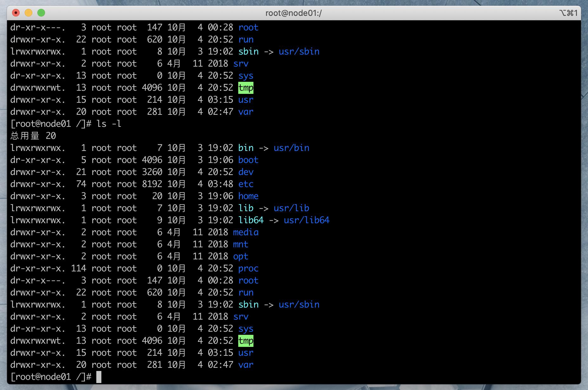The height and width of the screenshot is (390, 588).
Task: Click the permissions of the mnt row
Action: point(38,244)
